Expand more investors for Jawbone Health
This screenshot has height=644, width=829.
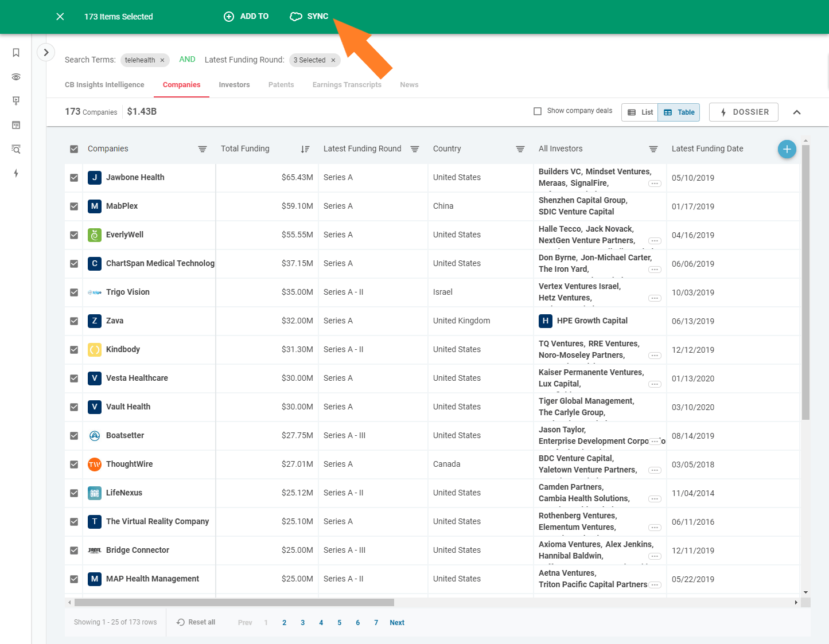(x=655, y=184)
